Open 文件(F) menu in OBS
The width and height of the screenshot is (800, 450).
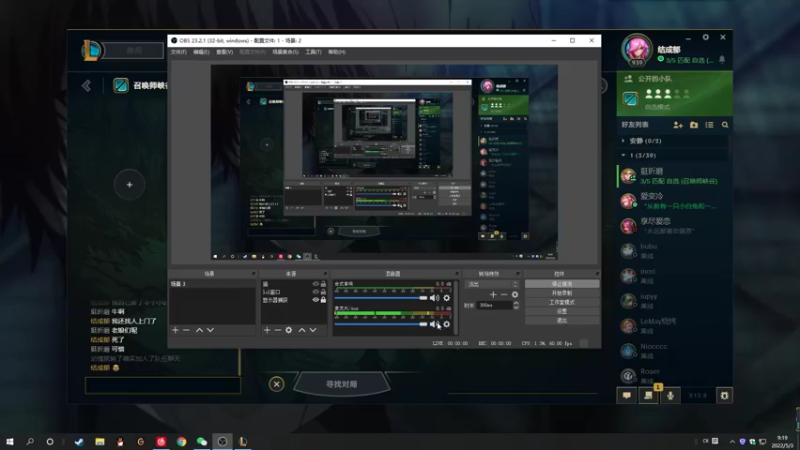(x=179, y=52)
